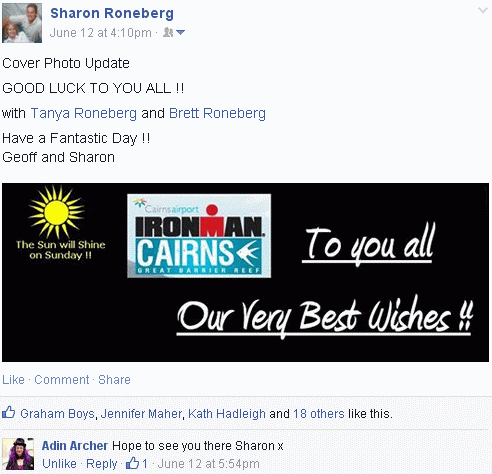Open Adin Archer's avatar thumbnail
Viewport: 492px width, 474px height.
[x=18, y=454]
